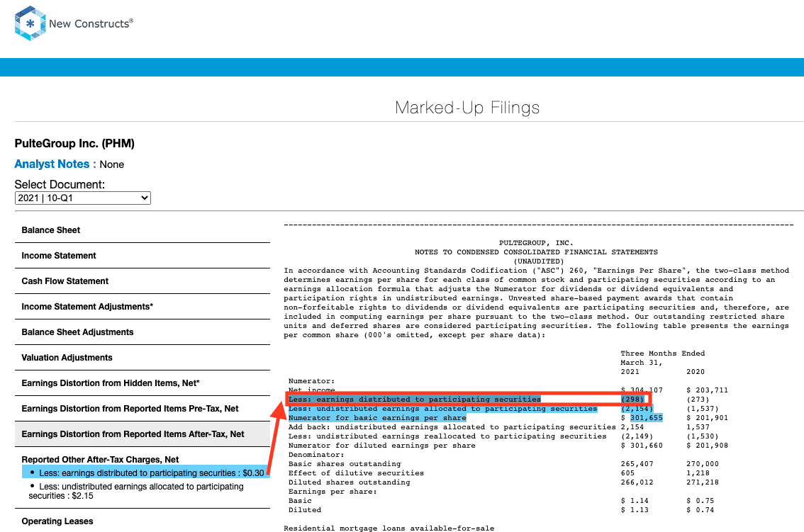This screenshot has width=804, height=532.
Task: Click the $ 301,660 diluted numerator value
Action: click(642, 446)
